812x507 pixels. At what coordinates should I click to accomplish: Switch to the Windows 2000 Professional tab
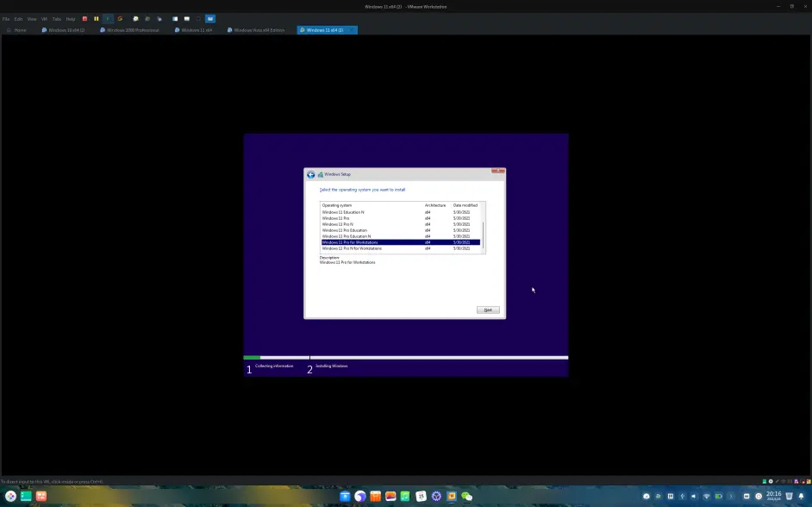(130, 30)
